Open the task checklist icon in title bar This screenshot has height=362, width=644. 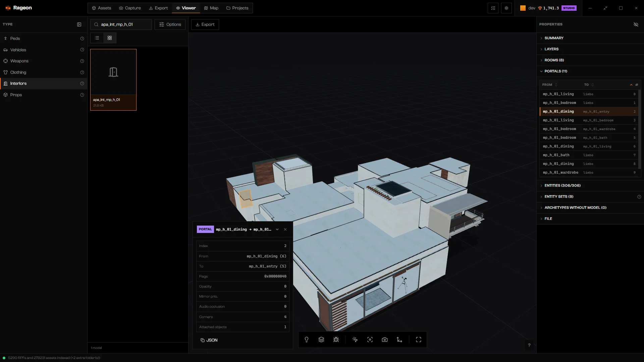point(493,8)
